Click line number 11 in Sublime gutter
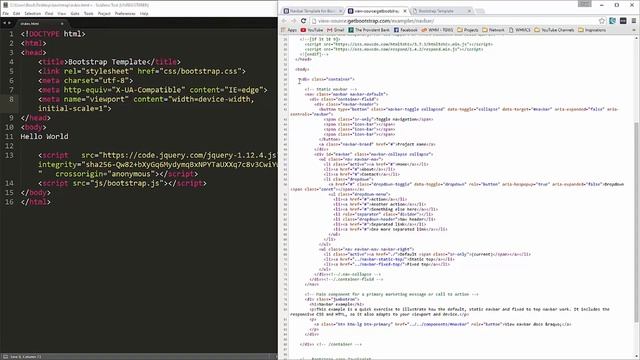This screenshot has height=360, width=640. click(x=9, y=136)
